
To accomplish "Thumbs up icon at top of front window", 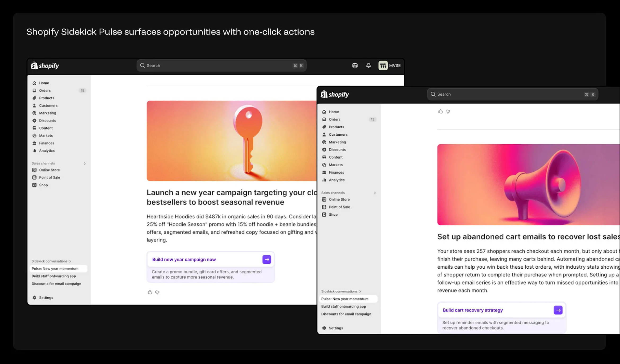I will pos(440,112).
